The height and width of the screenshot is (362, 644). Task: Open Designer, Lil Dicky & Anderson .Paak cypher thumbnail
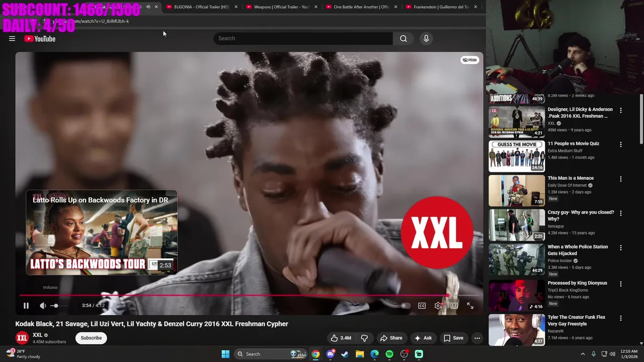(x=517, y=122)
